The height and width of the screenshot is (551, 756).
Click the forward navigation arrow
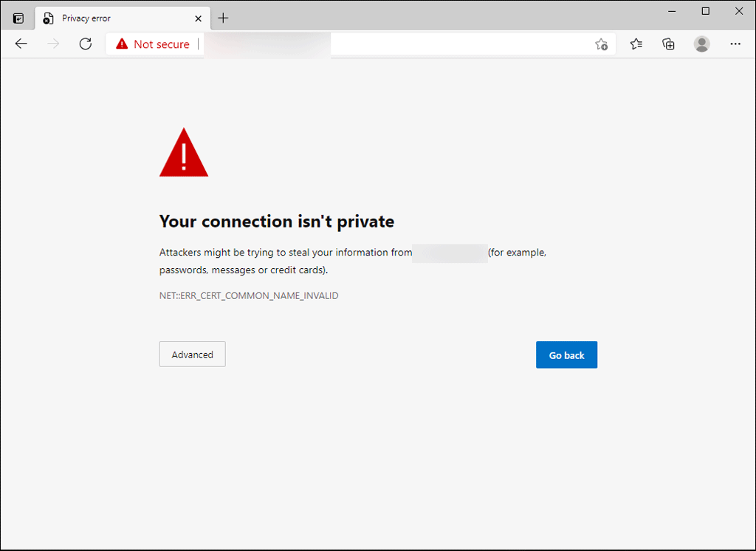(x=52, y=44)
